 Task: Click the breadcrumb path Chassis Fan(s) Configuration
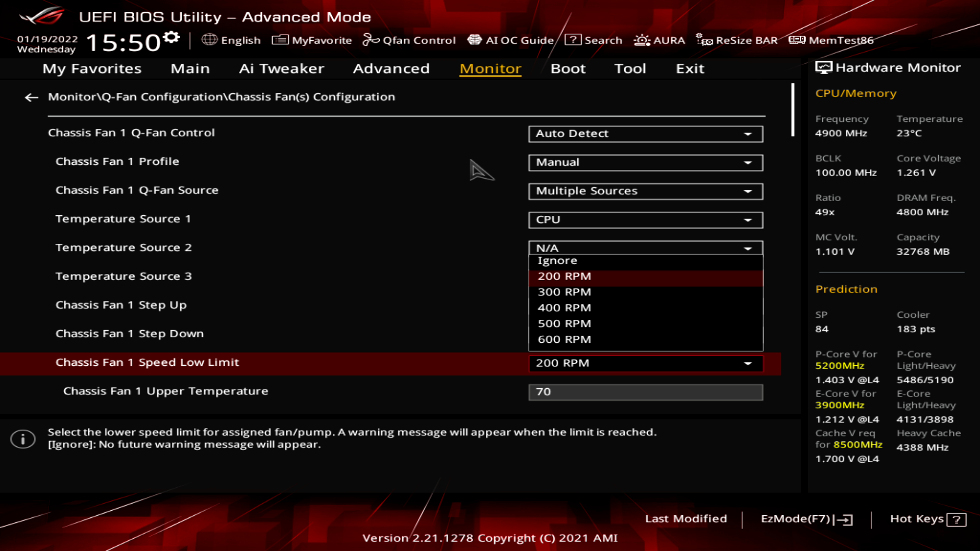(x=312, y=97)
